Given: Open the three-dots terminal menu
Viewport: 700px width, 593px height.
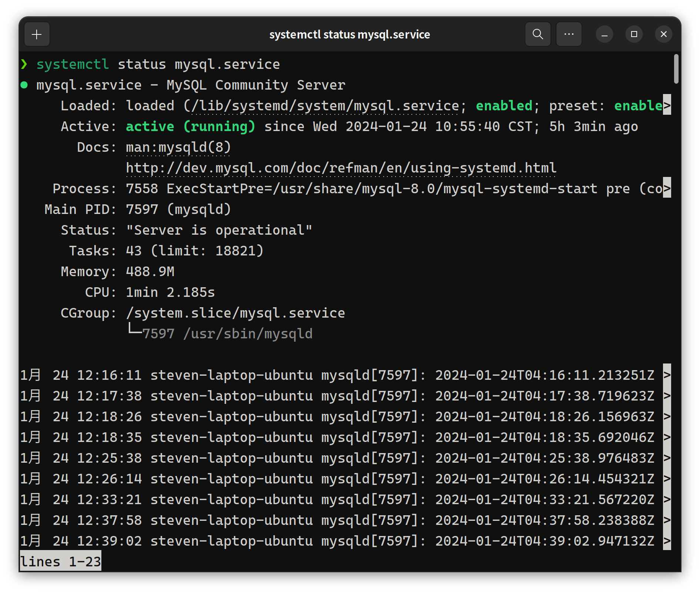Looking at the screenshot, I should tap(569, 34).
